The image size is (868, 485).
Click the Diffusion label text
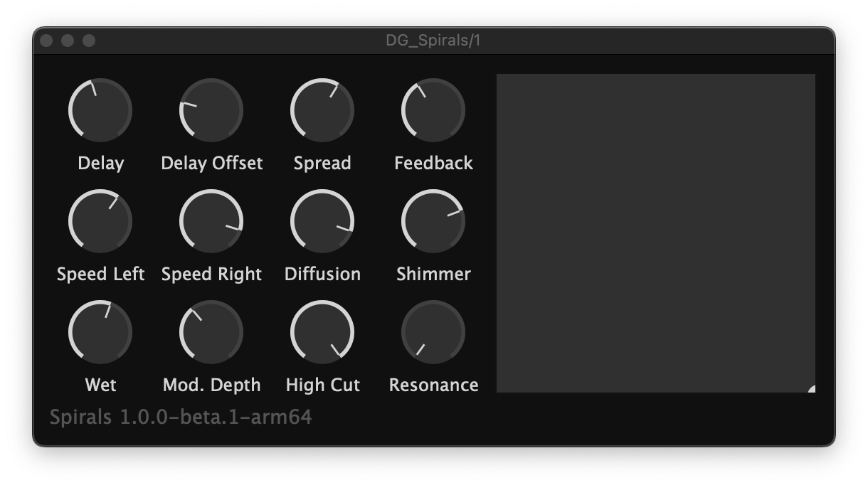[x=322, y=274]
